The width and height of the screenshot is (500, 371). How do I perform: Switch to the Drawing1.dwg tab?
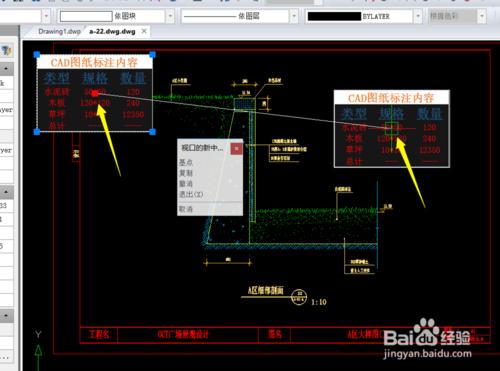tap(59, 32)
